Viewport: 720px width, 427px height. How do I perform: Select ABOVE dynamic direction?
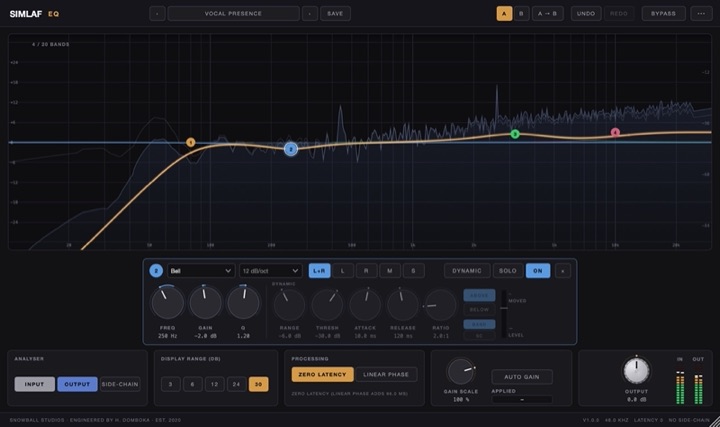[x=479, y=295]
